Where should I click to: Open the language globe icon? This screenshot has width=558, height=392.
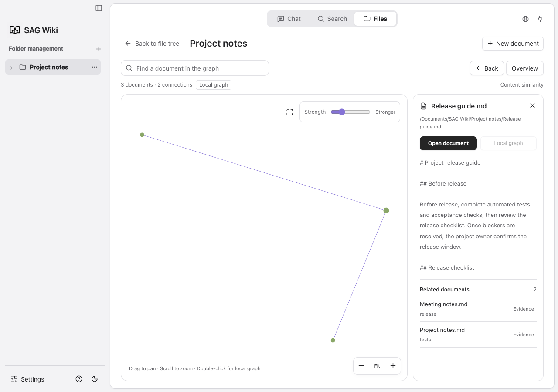point(526,19)
